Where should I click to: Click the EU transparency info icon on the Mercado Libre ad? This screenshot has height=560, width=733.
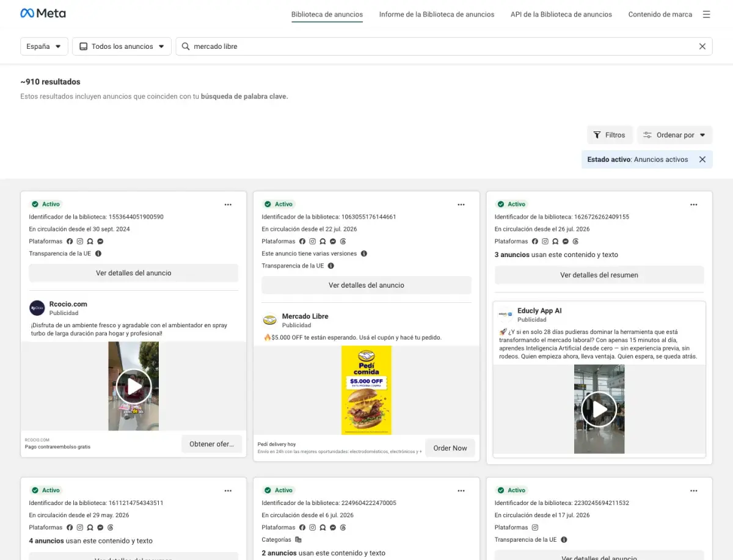(x=331, y=266)
